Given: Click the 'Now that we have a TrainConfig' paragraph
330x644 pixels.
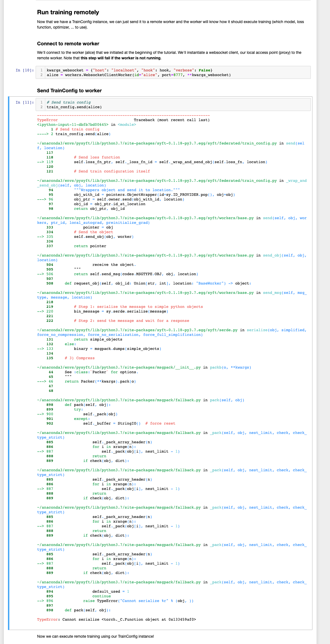Looking at the screenshot, I should point(170,24).
